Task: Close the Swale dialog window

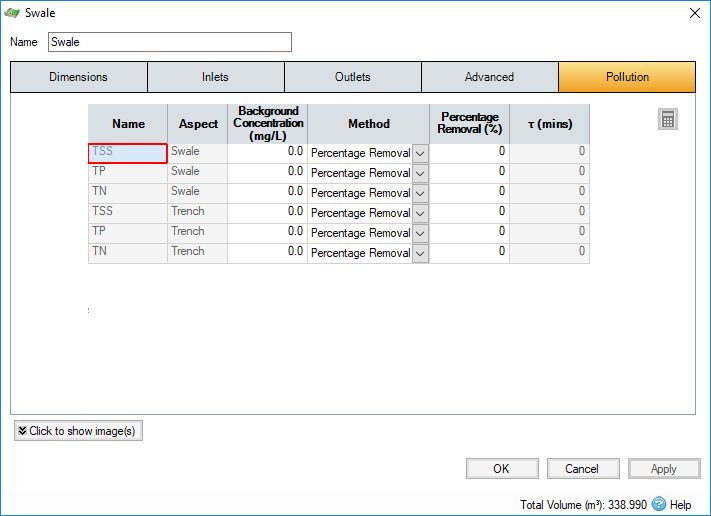Action: click(695, 13)
